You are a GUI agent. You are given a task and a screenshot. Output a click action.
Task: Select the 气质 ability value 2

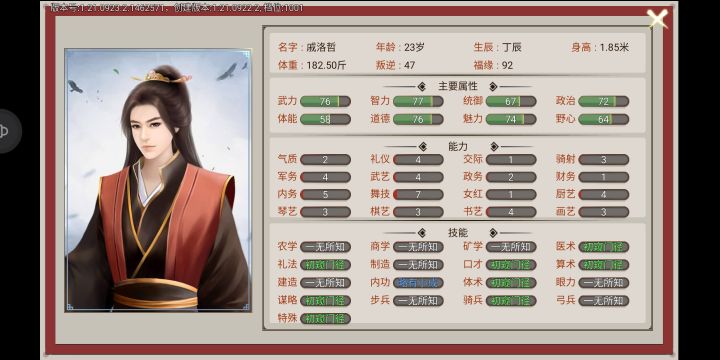pos(326,160)
